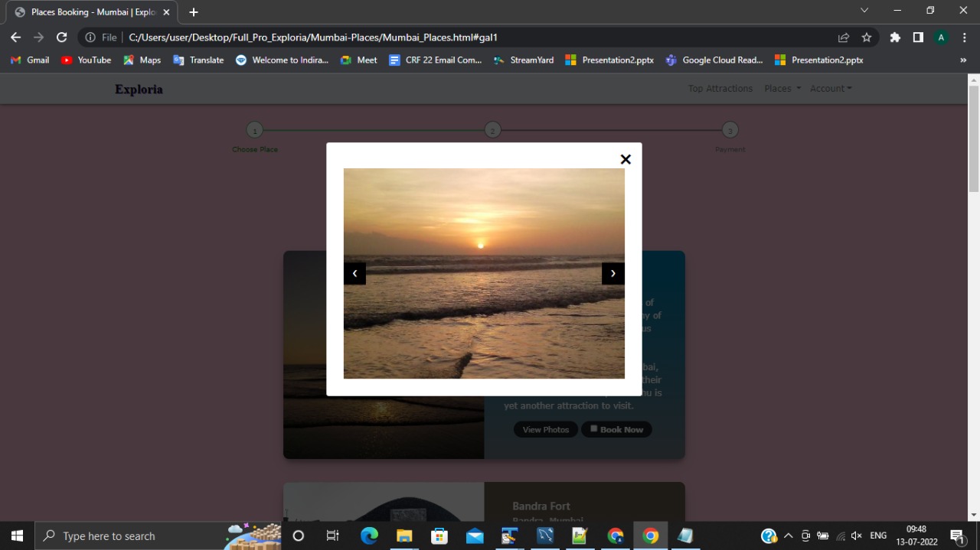Viewport: 980px width, 550px height.
Task: Click the View Photos button
Action: pos(545,430)
